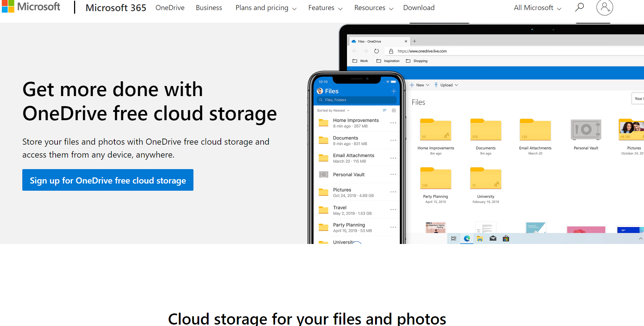The image size is (644, 326).
Task: Open Personal Vault safe icon in laptop grid
Action: (586, 130)
